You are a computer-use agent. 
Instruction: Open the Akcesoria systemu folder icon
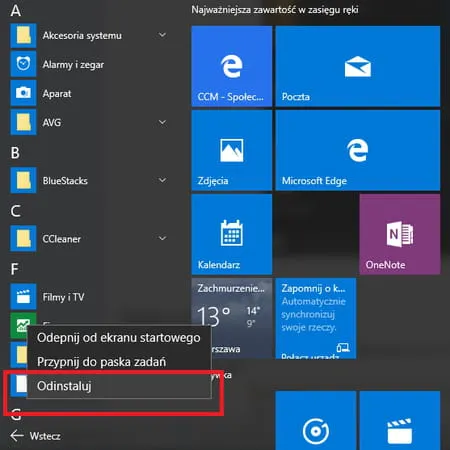[x=23, y=35]
